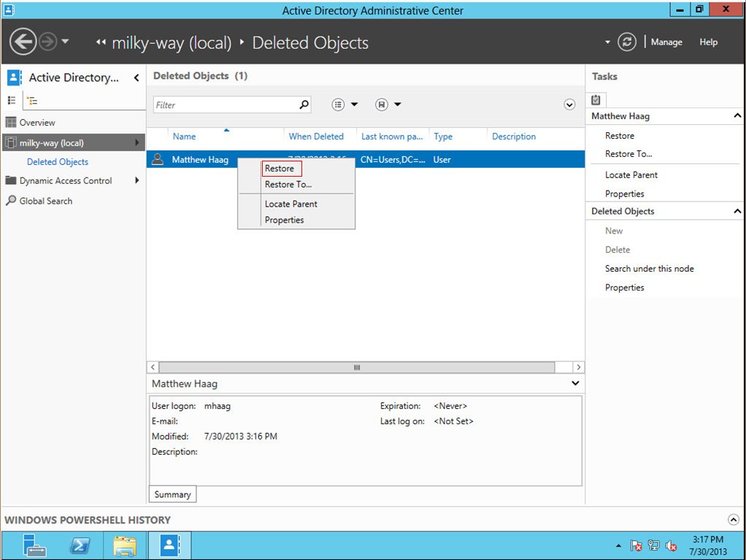Image resolution: width=746 pixels, height=560 pixels.
Task: Select milky-way (local) in navigation
Action: (73, 142)
